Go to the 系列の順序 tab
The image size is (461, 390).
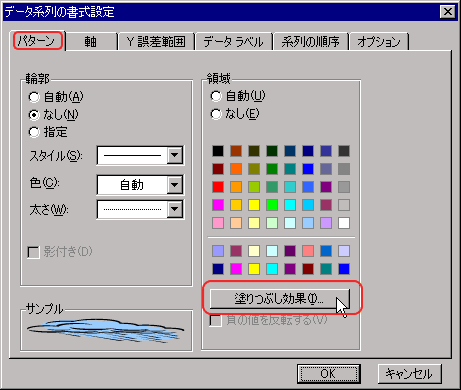pyautogui.click(x=310, y=42)
